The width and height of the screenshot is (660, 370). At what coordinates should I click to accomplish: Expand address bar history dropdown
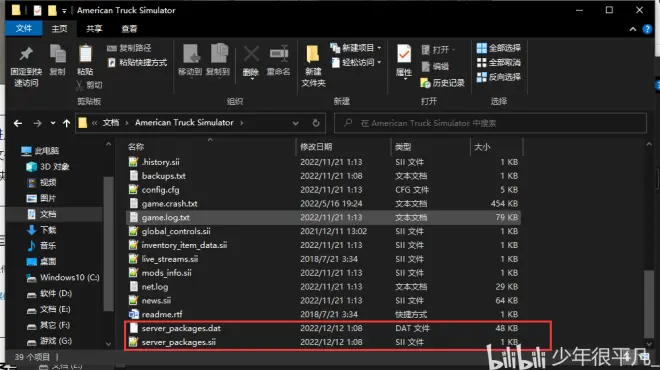(295, 123)
